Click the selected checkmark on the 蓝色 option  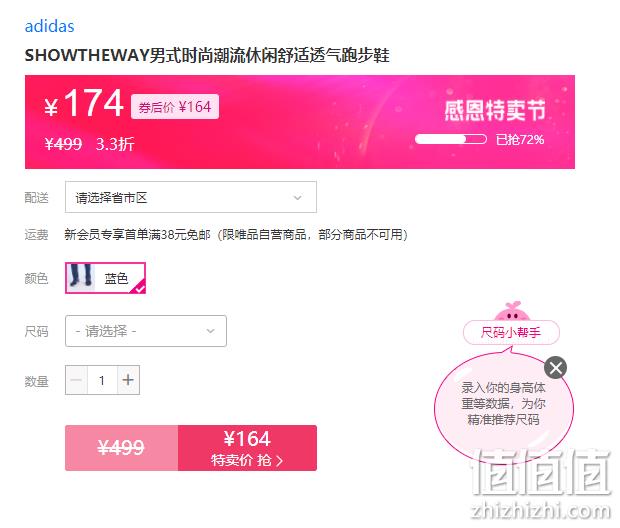coord(140,289)
